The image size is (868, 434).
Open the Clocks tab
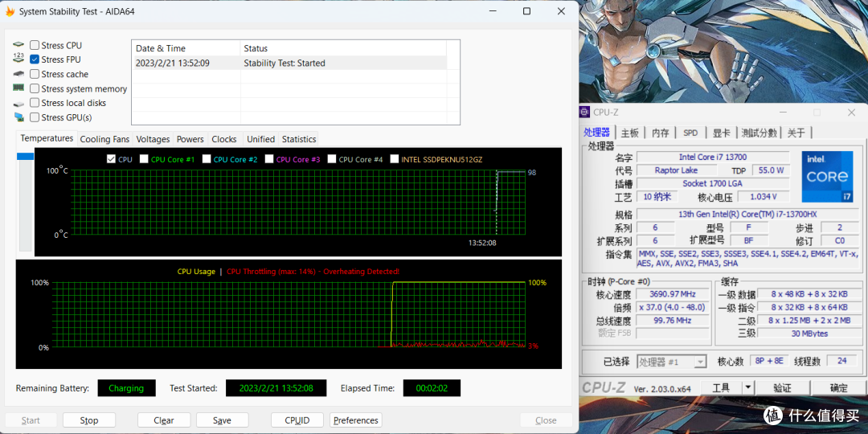click(x=224, y=140)
